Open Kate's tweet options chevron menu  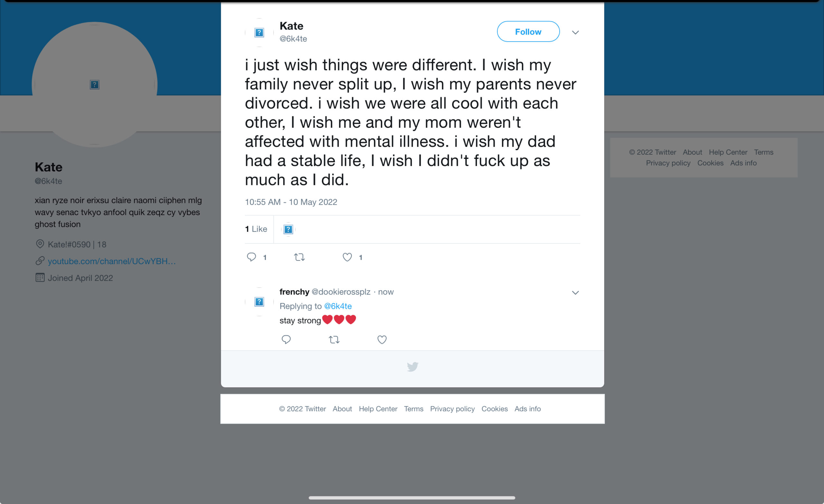pyautogui.click(x=575, y=32)
